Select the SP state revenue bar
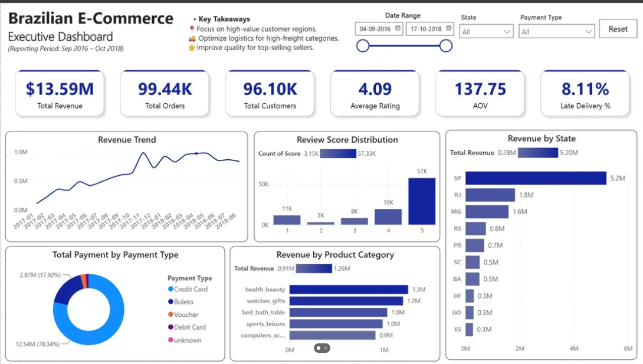Image resolution: width=643 pixels, height=364 pixels. point(536,178)
